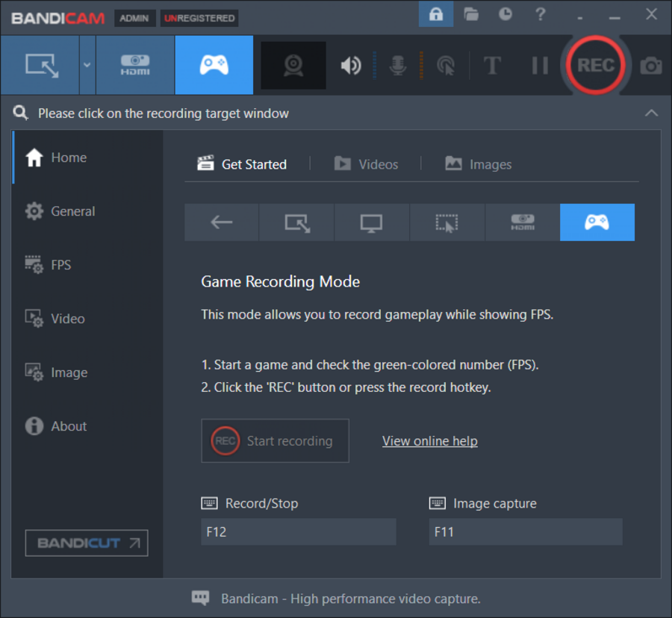Click the Record/Stop hotkey field F12
This screenshot has width=672, height=618.
[299, 532]
